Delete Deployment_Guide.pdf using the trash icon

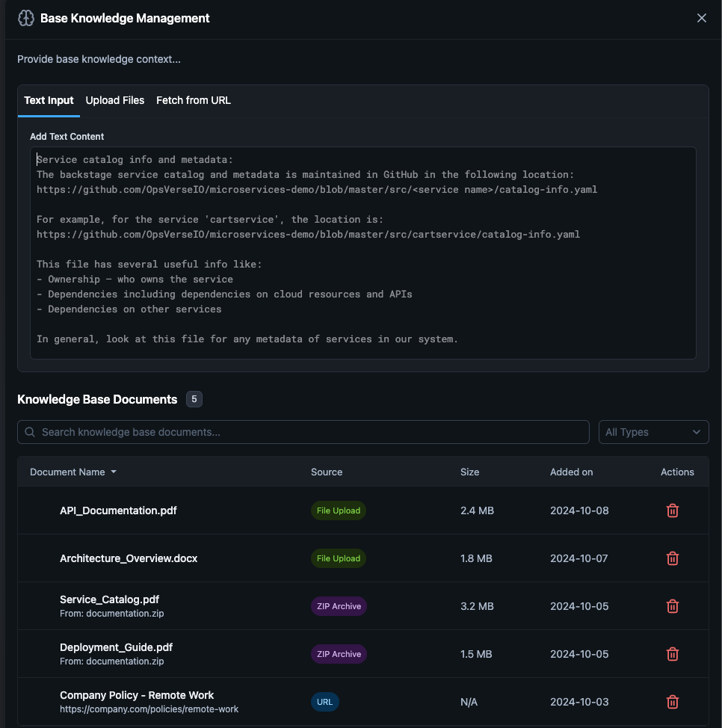pos(672,654)
